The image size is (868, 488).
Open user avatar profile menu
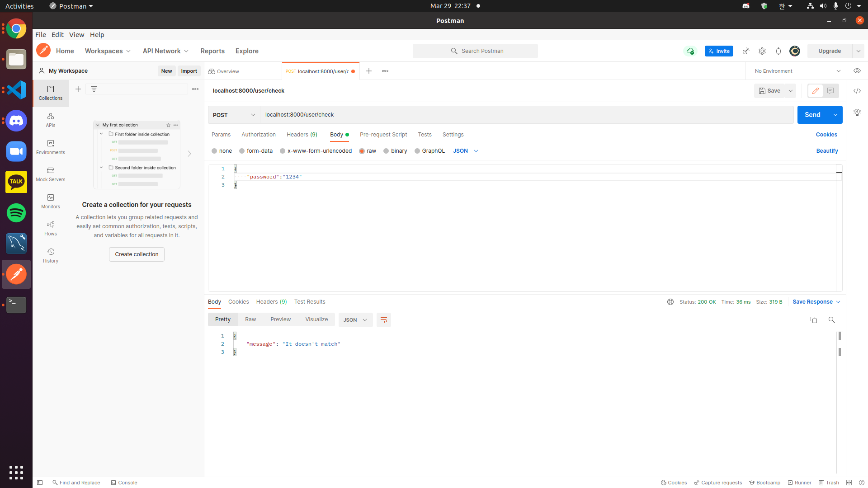click(795, 51)
